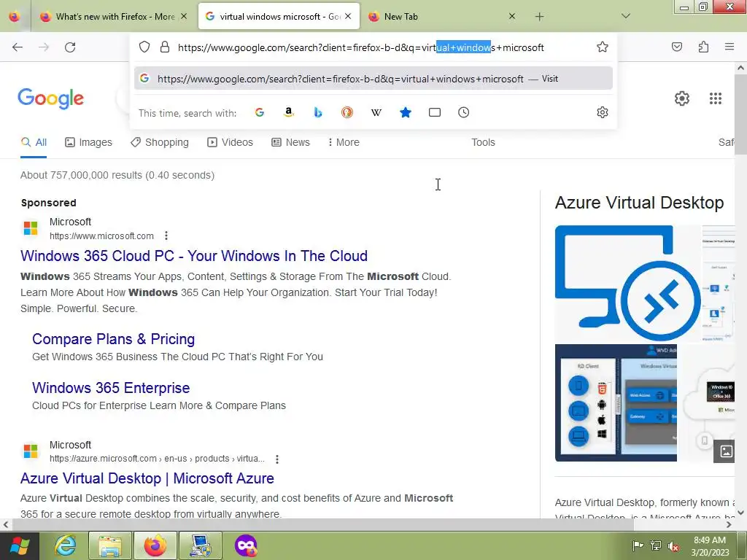Open options for Microsoft sponsored ad
Viewport: 747px width, 560px height.
coord(166,236)
